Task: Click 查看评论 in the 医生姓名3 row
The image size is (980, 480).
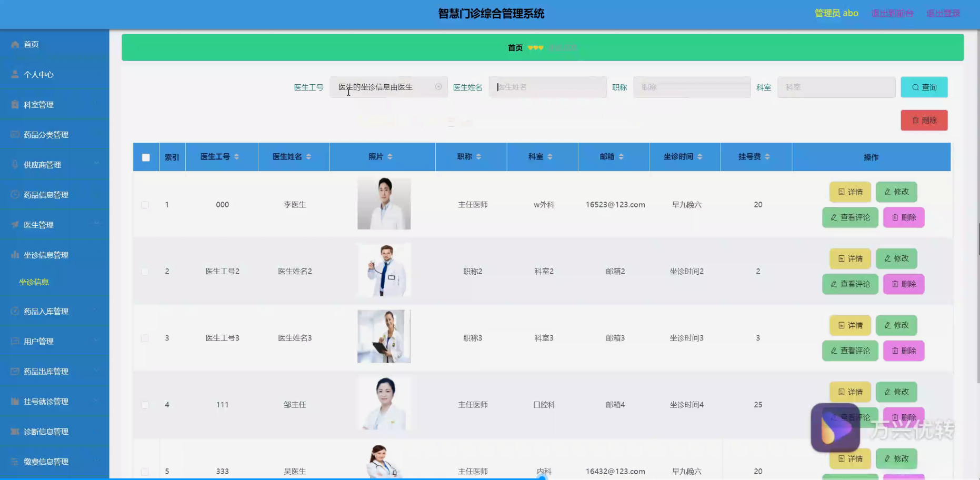Action: point(850,351)
